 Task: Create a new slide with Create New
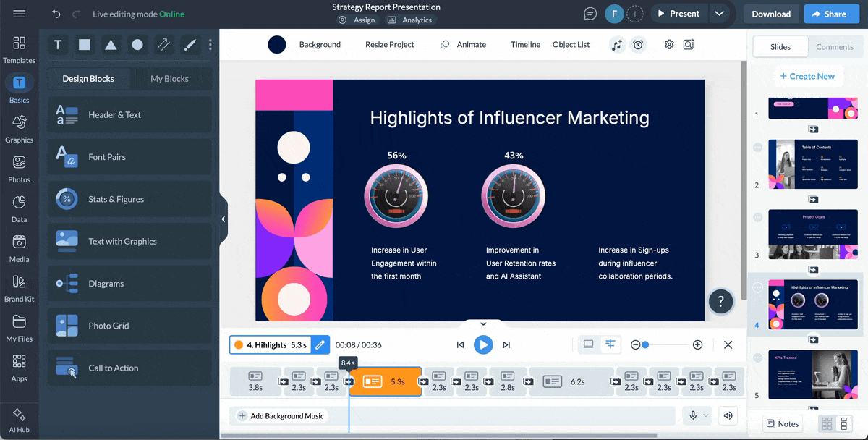click(x=809, y=75)
